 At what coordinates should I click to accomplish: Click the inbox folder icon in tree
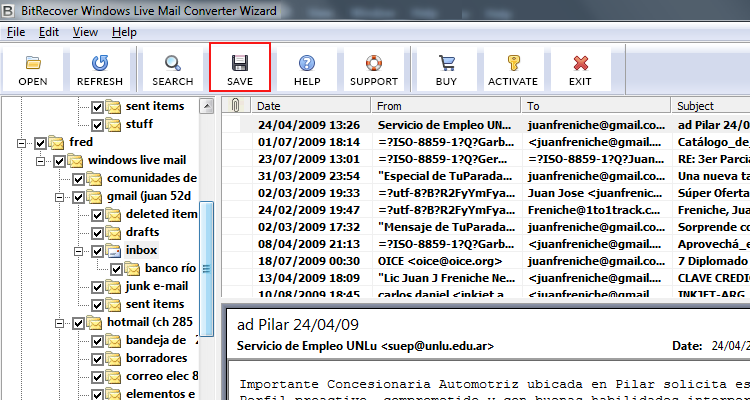click(114, 250)
